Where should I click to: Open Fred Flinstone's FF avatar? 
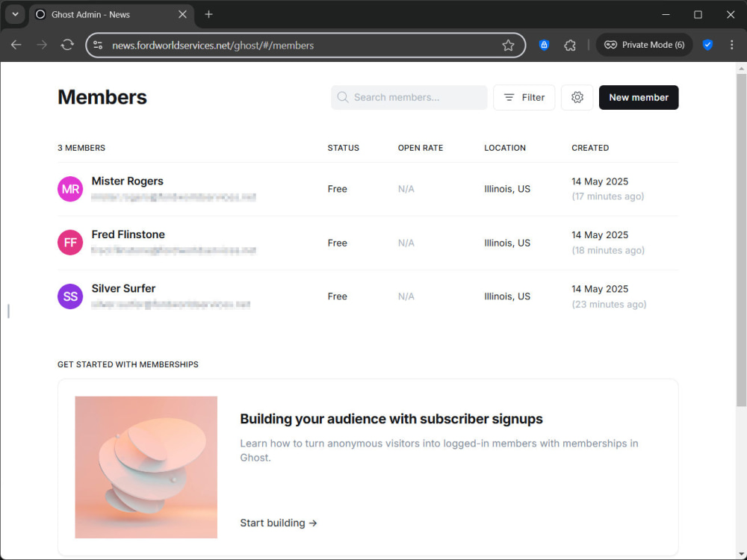click(70, 243)
